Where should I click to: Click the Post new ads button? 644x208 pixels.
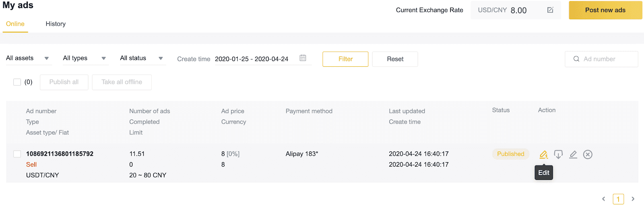click(605, 10)
